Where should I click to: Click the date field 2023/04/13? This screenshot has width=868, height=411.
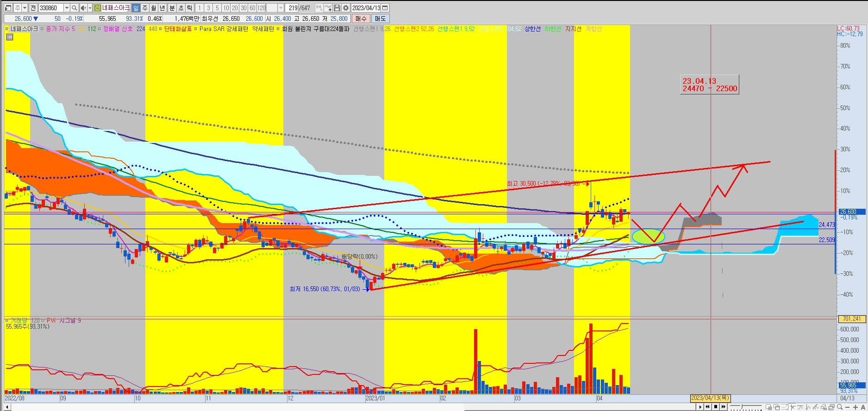click(x=365, y=8)
